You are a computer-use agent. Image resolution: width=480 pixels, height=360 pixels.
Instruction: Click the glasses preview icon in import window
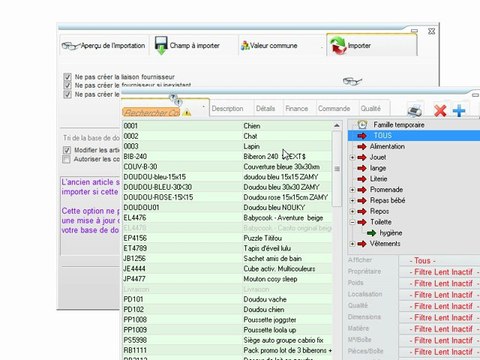[352, 81]
